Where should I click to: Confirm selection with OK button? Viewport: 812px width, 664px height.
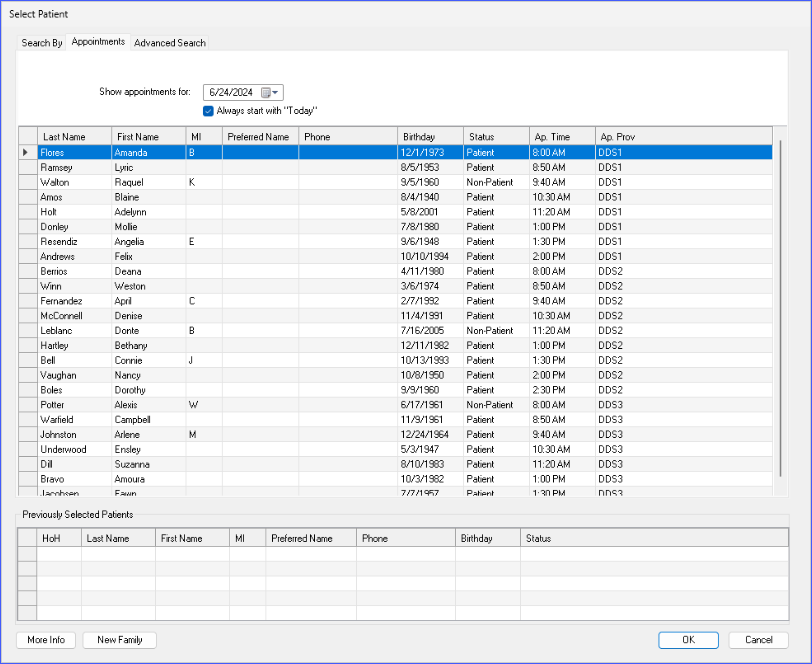(x=688, y=640)
